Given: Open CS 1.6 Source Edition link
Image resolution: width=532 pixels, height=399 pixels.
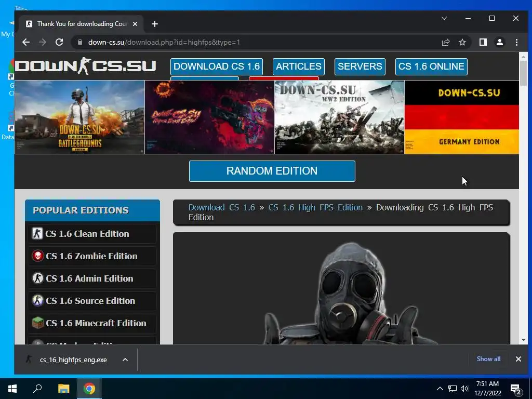Looking at the screenshot, I should tap(90, 301).
